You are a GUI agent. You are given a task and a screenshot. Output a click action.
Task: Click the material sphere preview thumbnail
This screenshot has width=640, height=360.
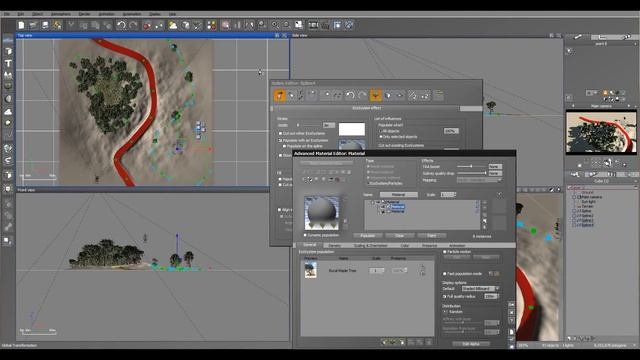[322, 213]
